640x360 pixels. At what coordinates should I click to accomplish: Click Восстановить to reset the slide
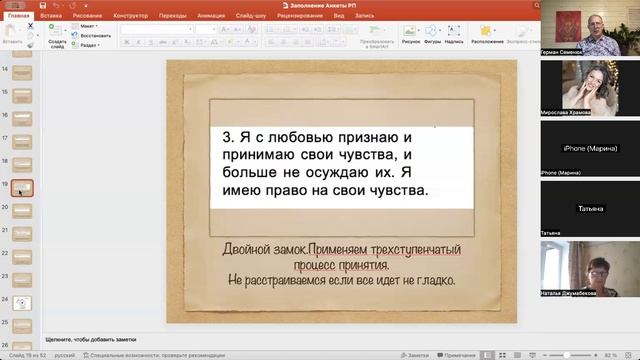[x=91, y=36]
